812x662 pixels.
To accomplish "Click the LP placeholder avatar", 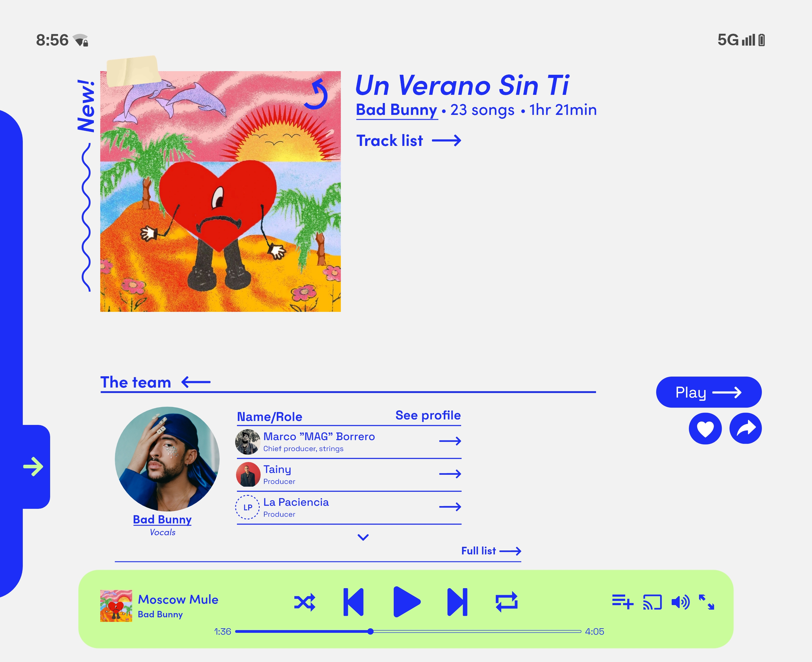I will point(248,507).
